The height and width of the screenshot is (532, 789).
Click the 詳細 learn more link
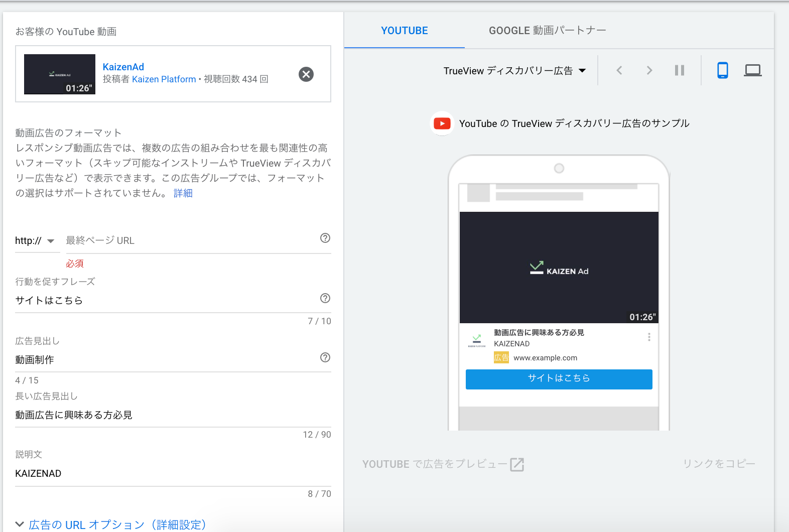(x=183, y=193)
